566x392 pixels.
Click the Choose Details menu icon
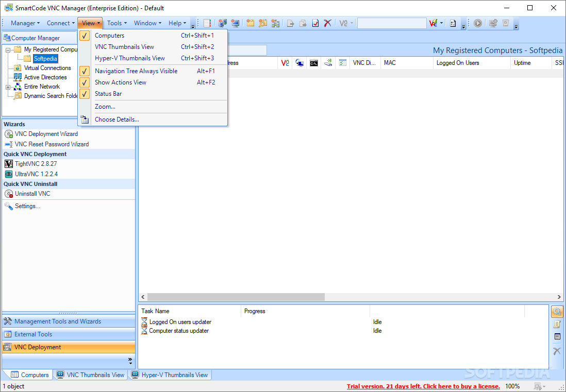[x=85, y=120]
